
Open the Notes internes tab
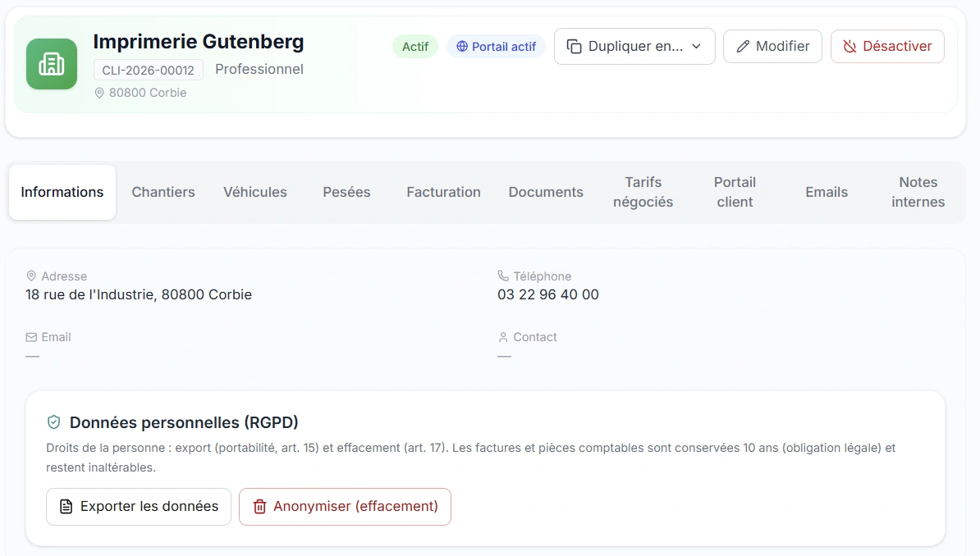pyautogui.click(x=918, y=192)
